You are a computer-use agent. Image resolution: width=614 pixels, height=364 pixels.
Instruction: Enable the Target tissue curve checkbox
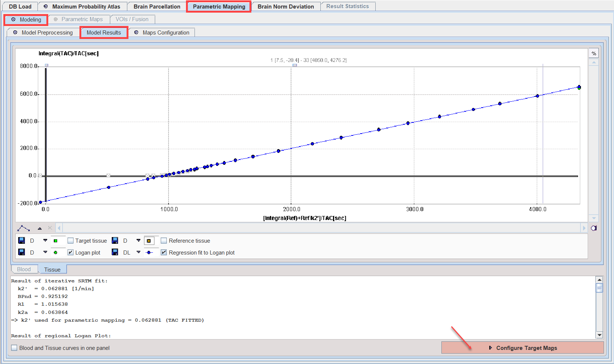(x=71, y=240)
